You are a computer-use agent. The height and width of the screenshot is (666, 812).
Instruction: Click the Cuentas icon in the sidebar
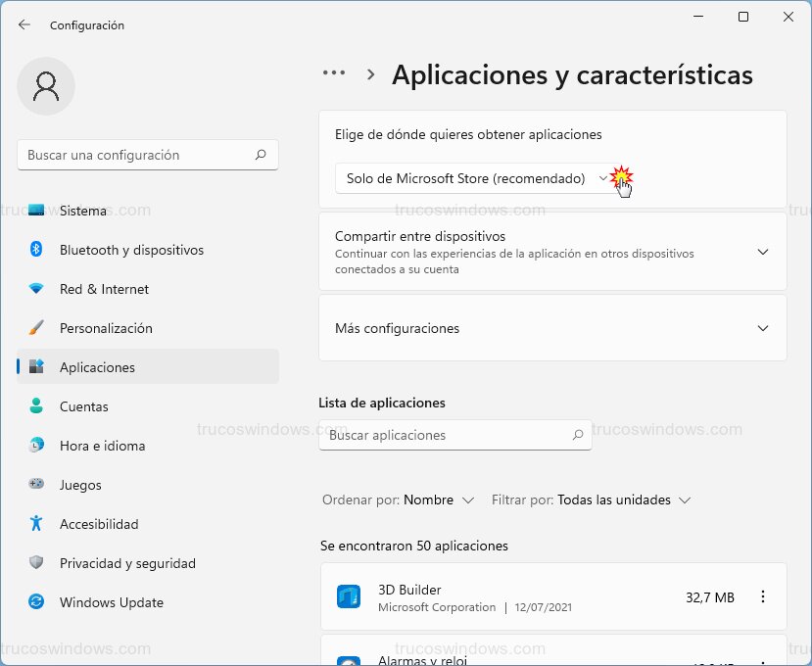tap(34, 406)
